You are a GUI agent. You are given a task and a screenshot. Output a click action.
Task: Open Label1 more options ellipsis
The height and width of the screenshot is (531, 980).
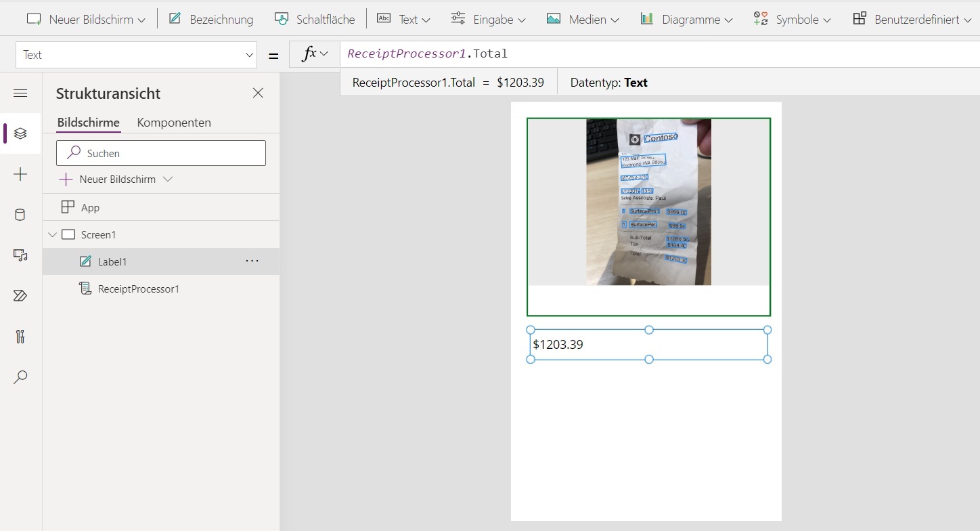click(252, 261)
